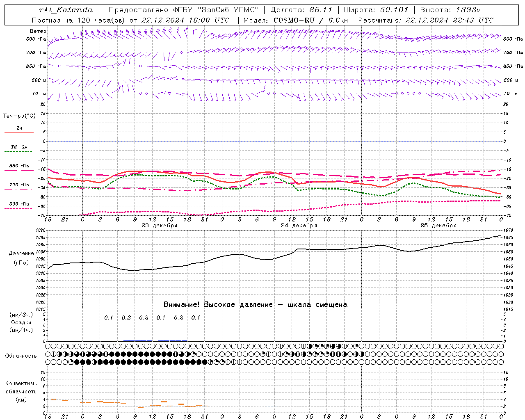Click the 24 декабря date label
Screen dimensions: 525x420
click(x=299, y=225)
